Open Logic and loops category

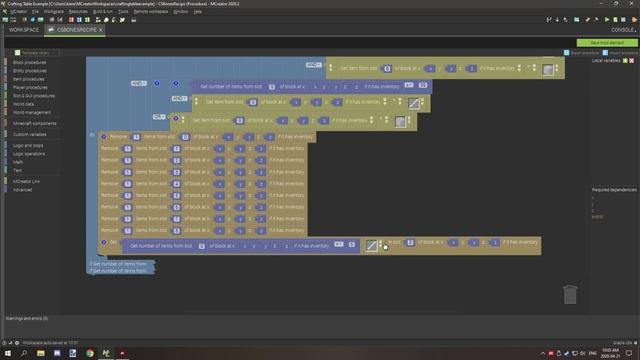[28, 145]
